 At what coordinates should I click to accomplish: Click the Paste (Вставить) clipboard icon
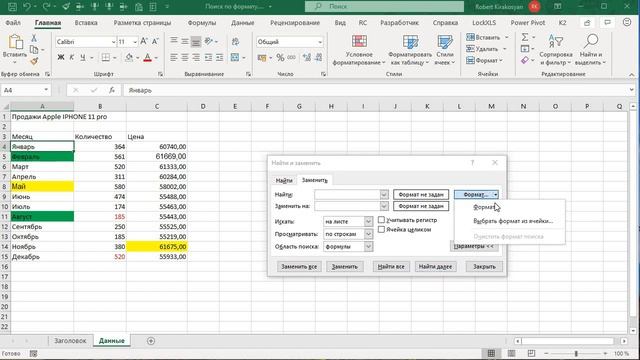point(15,42)
